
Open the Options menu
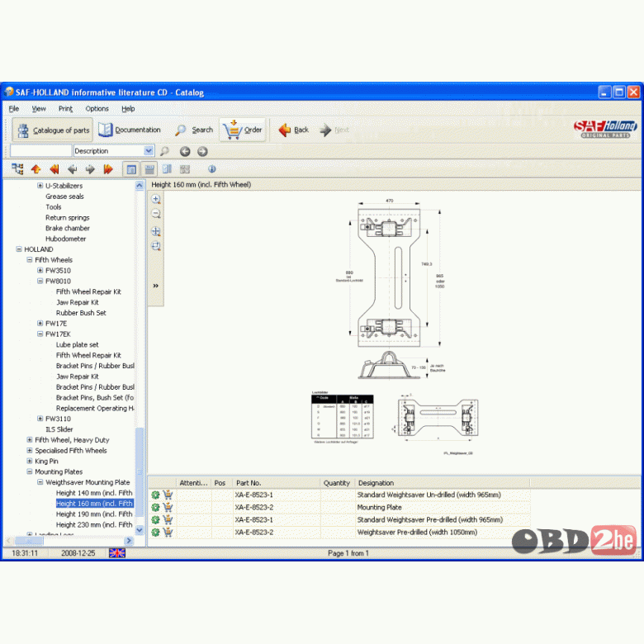[x=97, y=109]
